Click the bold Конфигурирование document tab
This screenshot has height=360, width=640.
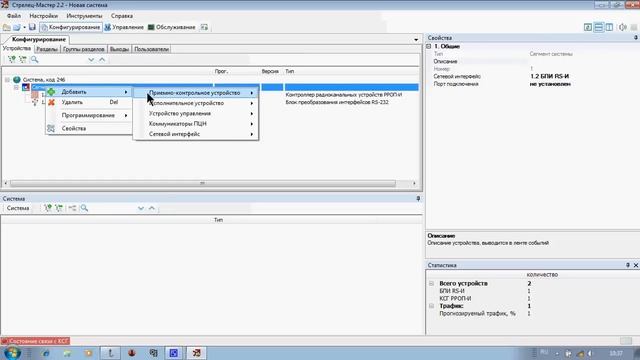[x=39, y=40]
